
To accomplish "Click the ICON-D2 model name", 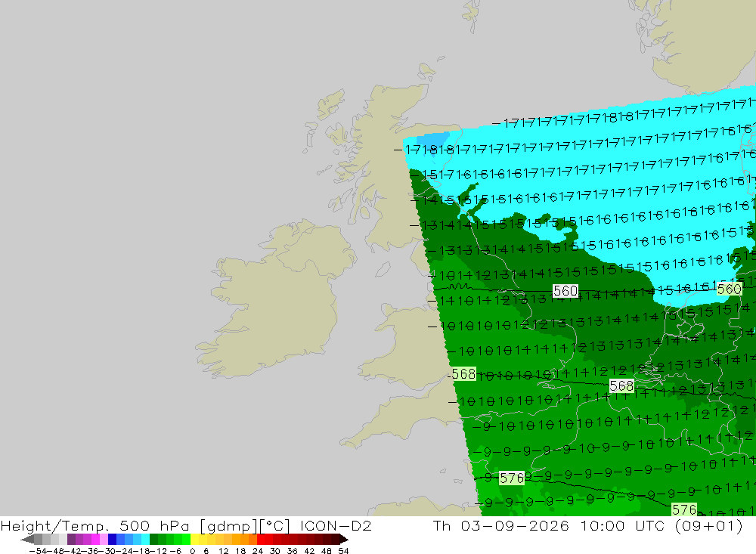I will pyautogui.click(x=336, y=525).
